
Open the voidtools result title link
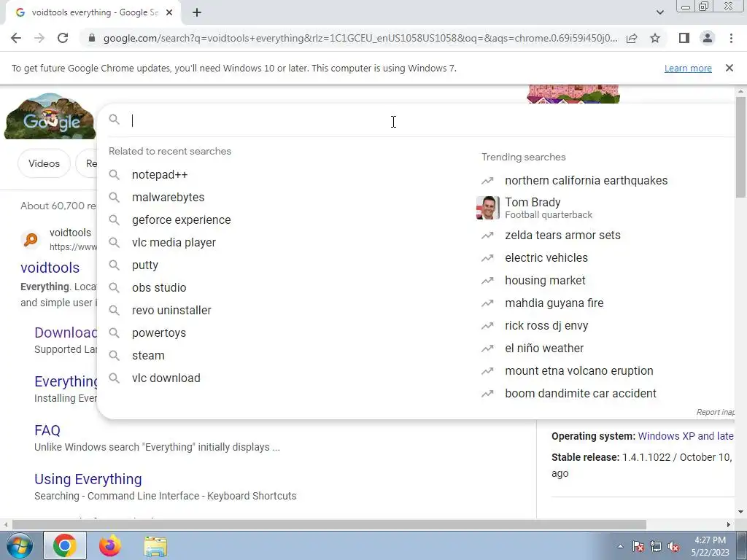pyautogui.click(x=50, y=268)
